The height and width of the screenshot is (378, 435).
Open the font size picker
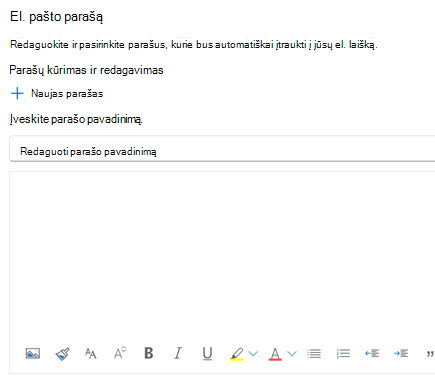[x=120, y=353]
